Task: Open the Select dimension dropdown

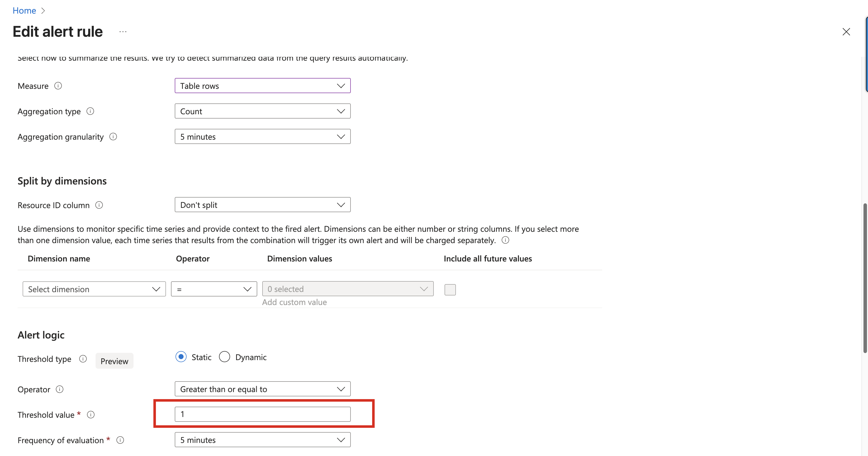Action: (94, 289)
